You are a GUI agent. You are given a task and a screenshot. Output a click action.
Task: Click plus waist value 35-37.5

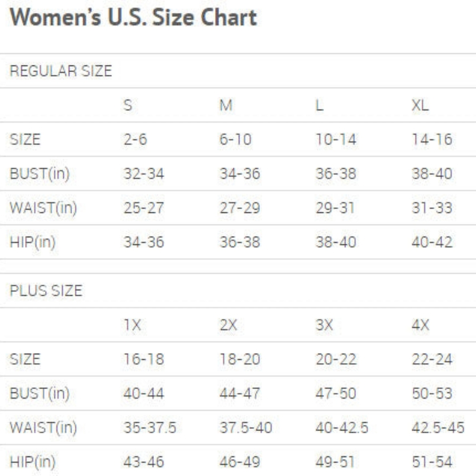[150, 428]
